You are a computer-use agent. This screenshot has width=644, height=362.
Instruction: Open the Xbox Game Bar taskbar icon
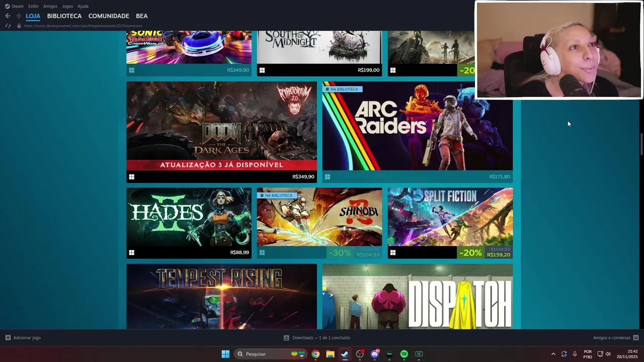(x=419, y=354)
